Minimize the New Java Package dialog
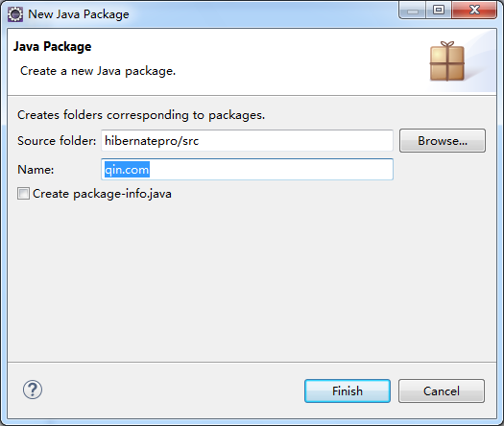The width and height of the screenshot is (504, 426). pos(413,11)
